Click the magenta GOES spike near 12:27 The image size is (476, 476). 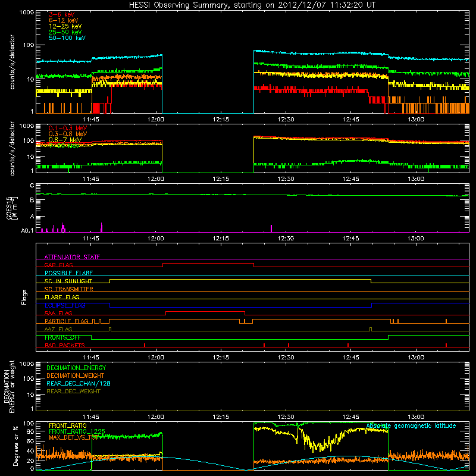271,228
